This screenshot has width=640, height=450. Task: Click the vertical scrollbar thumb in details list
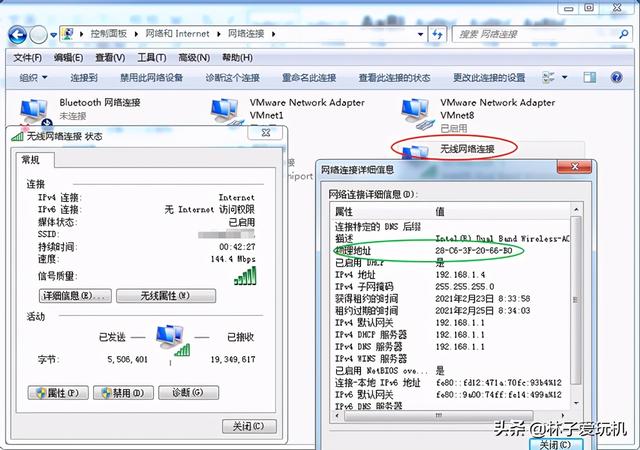click(576, 301)
